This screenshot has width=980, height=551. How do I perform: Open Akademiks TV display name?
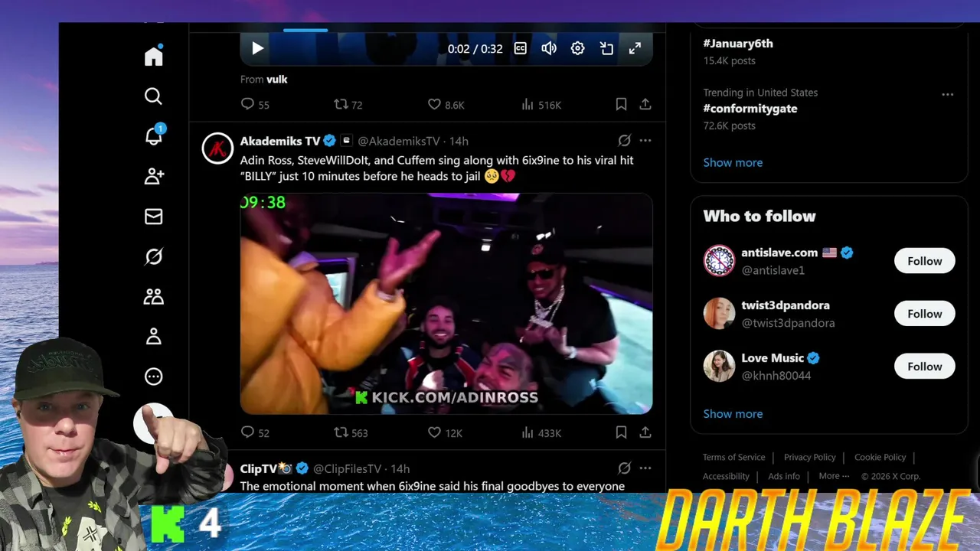(280, 141)
